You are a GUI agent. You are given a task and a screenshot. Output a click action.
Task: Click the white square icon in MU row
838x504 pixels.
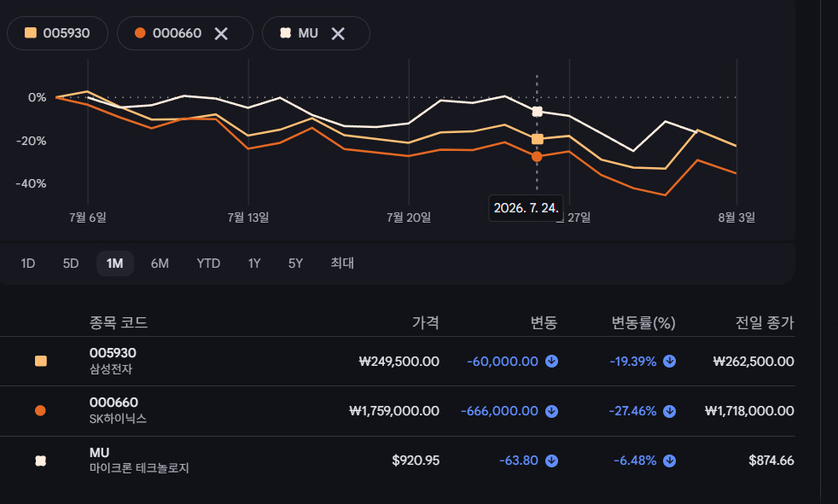pyautogui.click(x=40, y=461)
